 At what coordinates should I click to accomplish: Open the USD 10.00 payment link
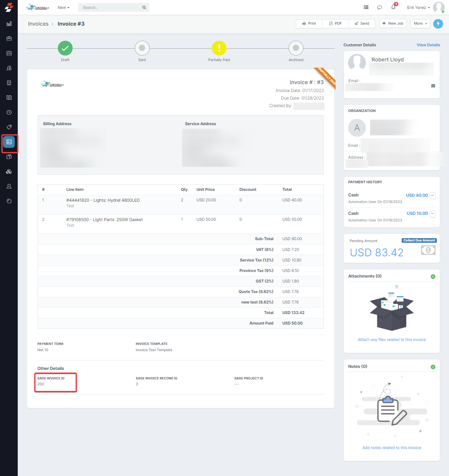(x=417, y=214)
